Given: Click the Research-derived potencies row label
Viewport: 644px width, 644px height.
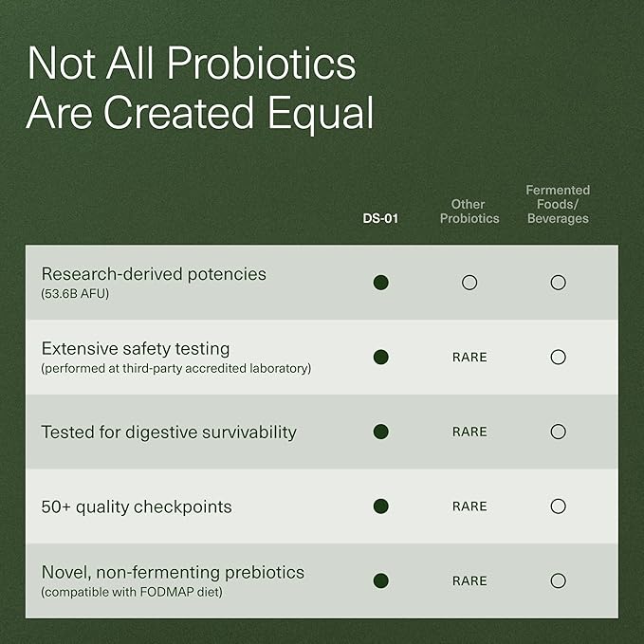Looking at the screenshot, I should click(x=154, y=274).
